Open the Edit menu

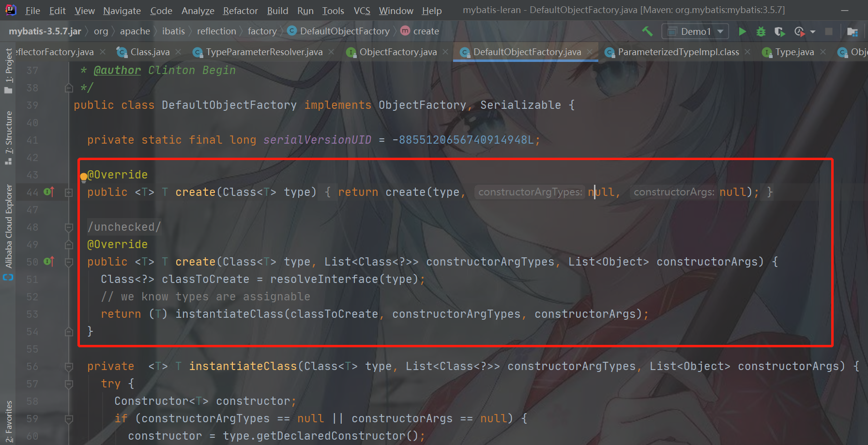point(57,11)
